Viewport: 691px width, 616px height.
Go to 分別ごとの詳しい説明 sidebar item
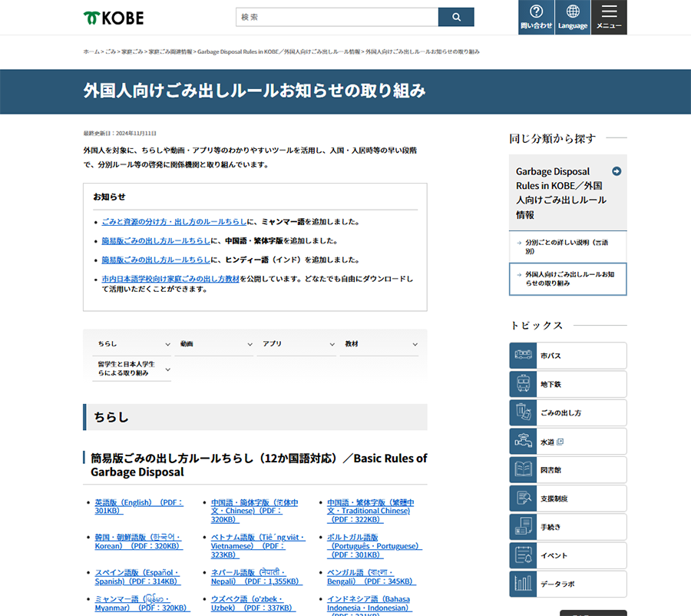[x=567, y=246]
